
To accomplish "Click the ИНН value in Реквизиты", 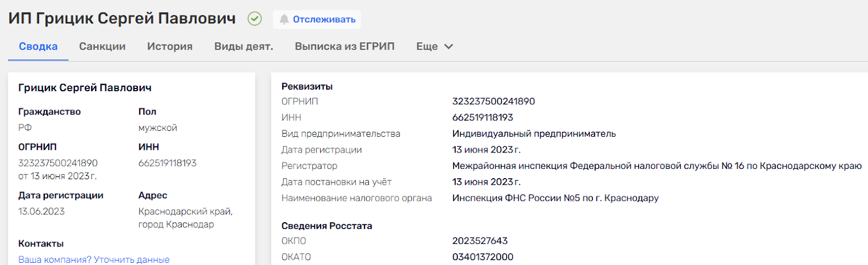I will coord(482,117).
